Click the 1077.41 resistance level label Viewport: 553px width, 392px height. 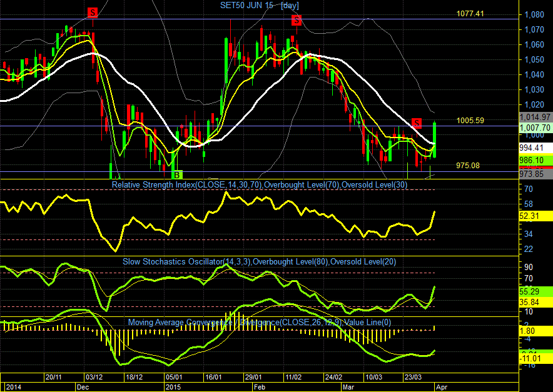coord(470,14)
